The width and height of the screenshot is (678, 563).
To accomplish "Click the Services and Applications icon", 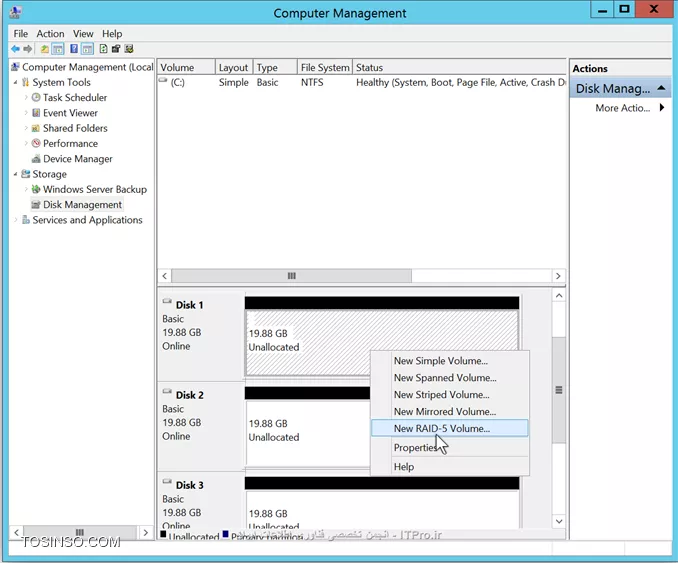I will (x=26, y=220).
